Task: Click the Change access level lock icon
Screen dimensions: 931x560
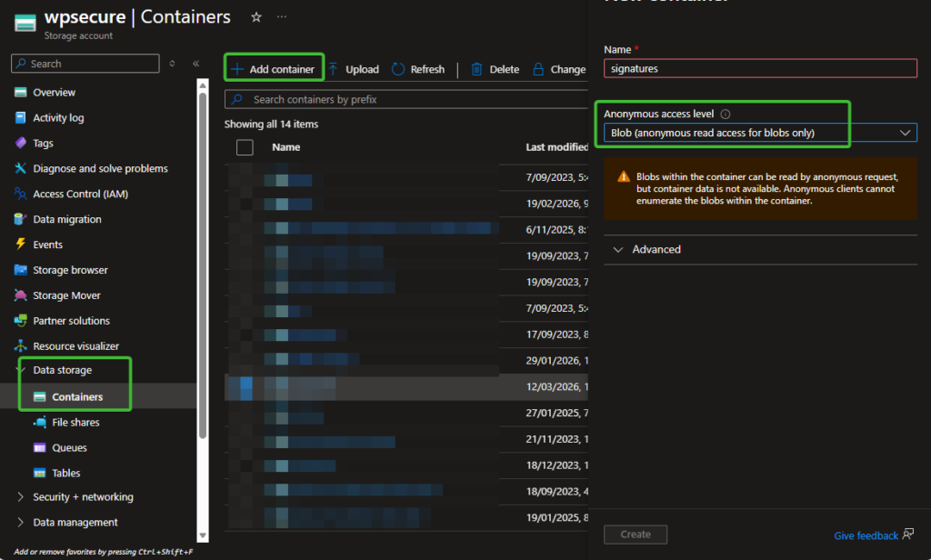Action: pyautogui.click(x=538, y=69)
